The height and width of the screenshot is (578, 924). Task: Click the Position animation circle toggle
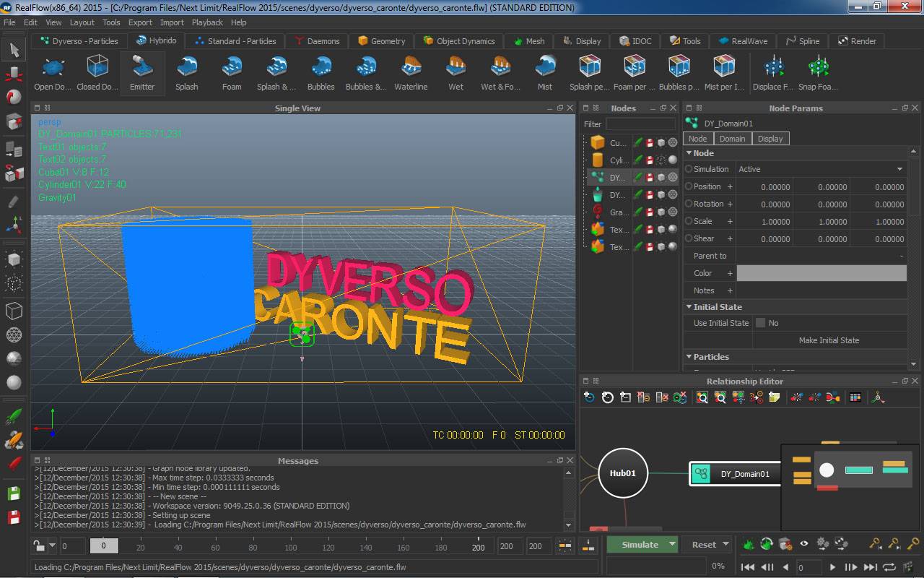coord(689,186)
